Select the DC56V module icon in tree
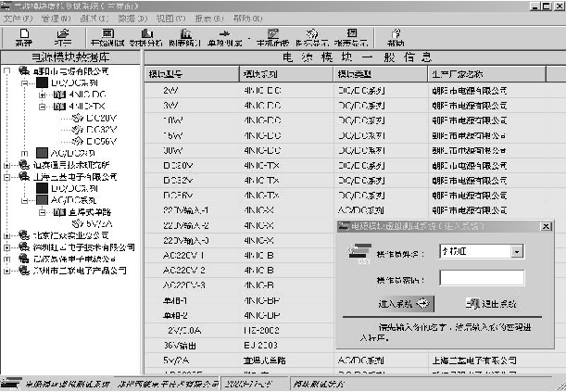 tap(76, 141)
